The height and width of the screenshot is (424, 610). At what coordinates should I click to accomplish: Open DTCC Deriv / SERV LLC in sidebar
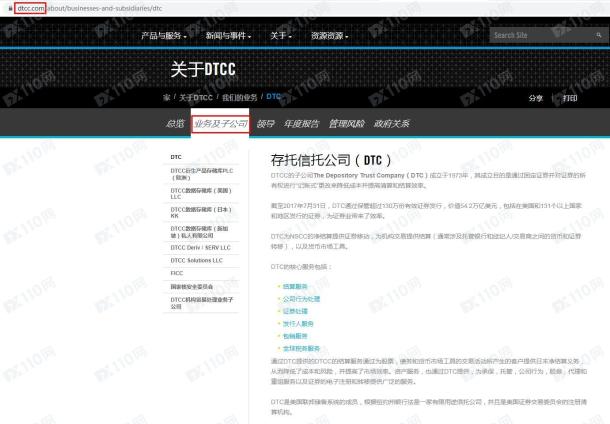(x=201, y=247)
